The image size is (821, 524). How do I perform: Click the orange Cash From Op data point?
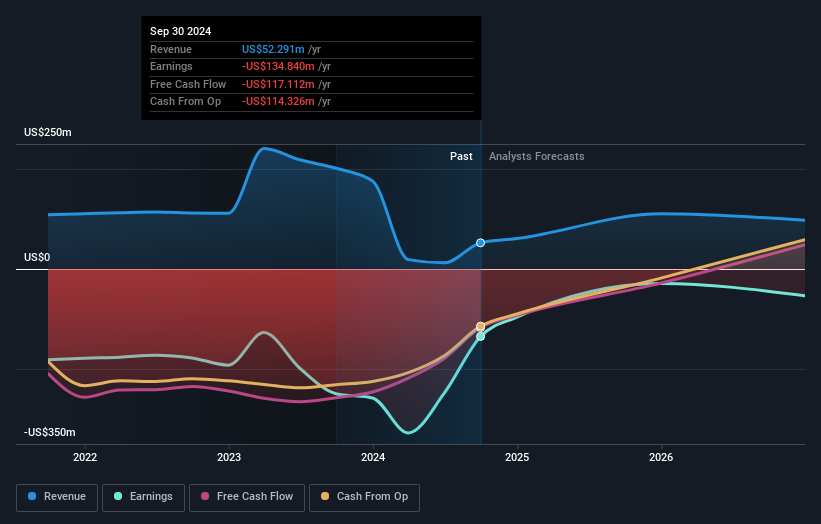pyautogui.click(x=480, y=327)
